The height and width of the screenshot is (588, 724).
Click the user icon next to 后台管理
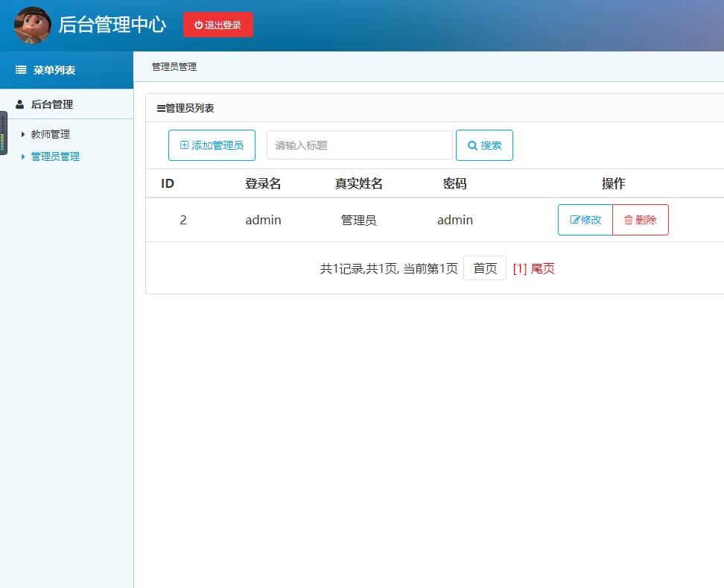coord(19,104)
